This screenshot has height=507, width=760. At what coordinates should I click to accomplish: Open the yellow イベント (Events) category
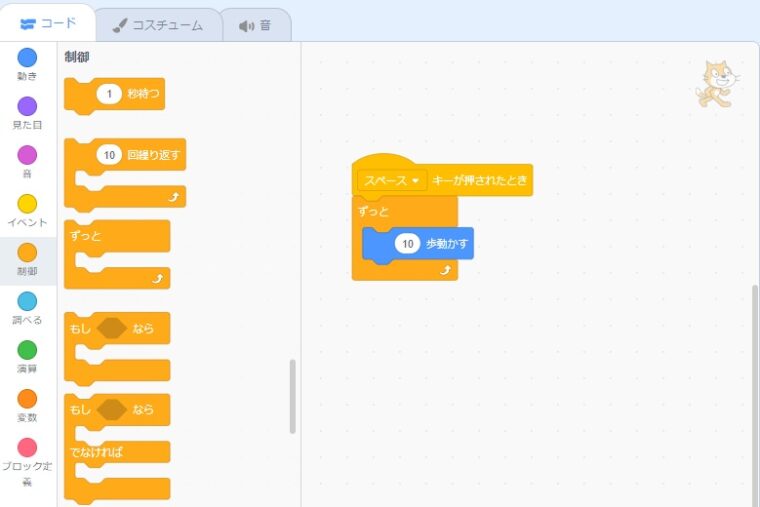click(28, 204)
